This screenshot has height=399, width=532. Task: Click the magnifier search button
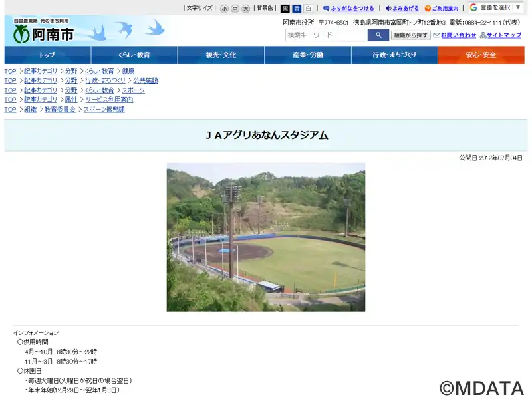click(378, 35)
